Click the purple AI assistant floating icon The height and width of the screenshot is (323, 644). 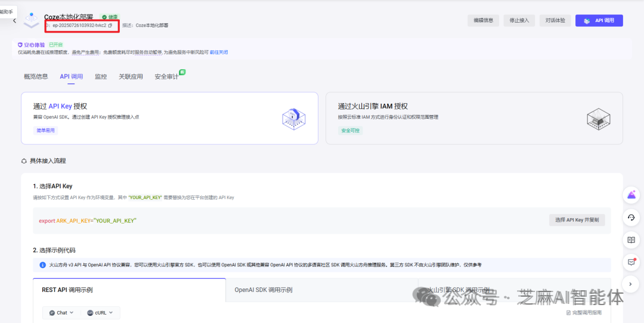point(631,195)
